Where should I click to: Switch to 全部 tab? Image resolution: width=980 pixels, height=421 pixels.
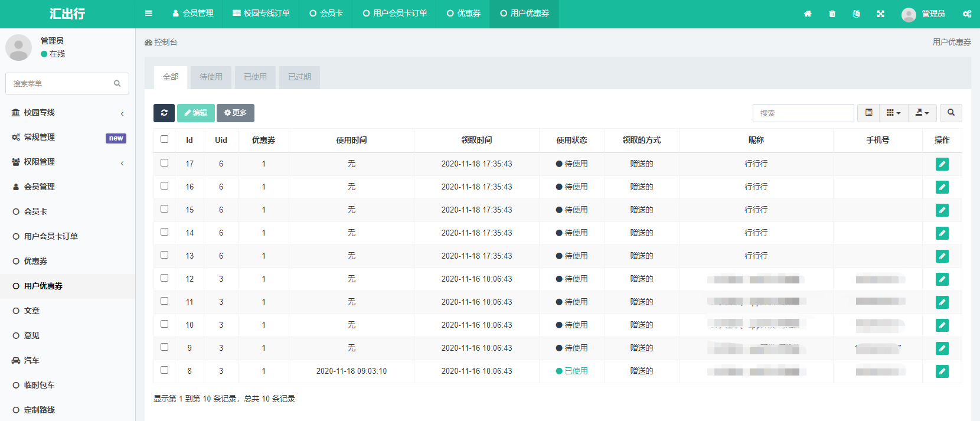click(x=171, y=77)
